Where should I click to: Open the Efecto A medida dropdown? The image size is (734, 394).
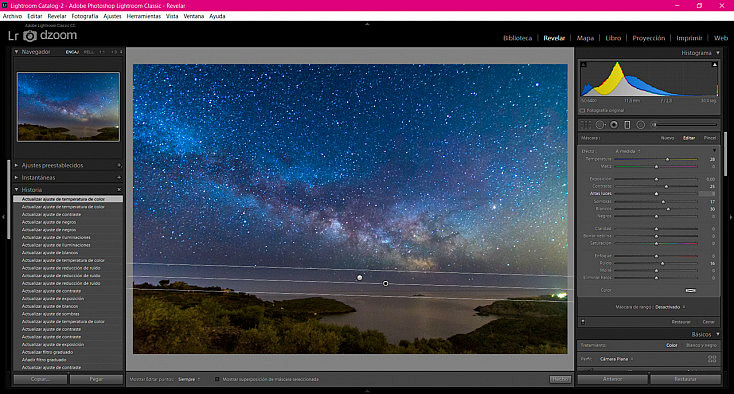[628, 151]
